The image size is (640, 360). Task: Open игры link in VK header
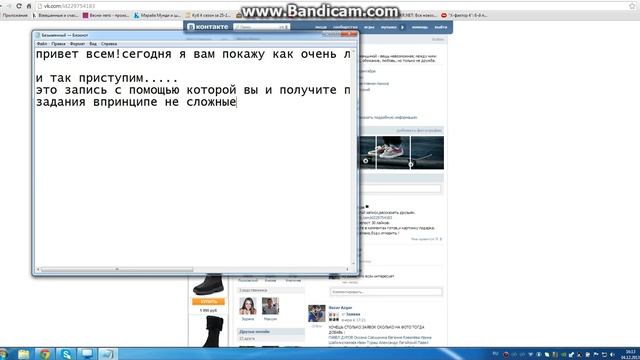(x=369, y=27)
